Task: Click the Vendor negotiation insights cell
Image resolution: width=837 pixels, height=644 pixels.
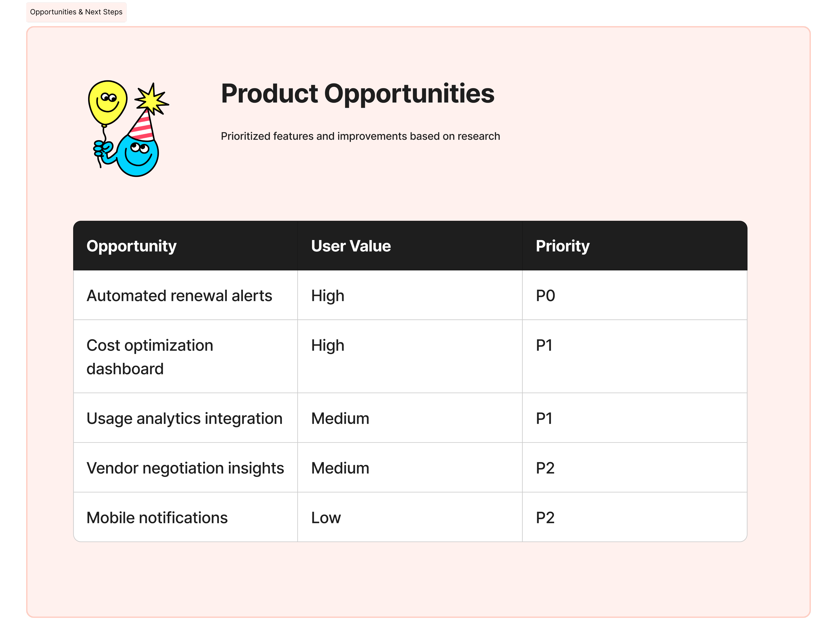Action: 185,468
